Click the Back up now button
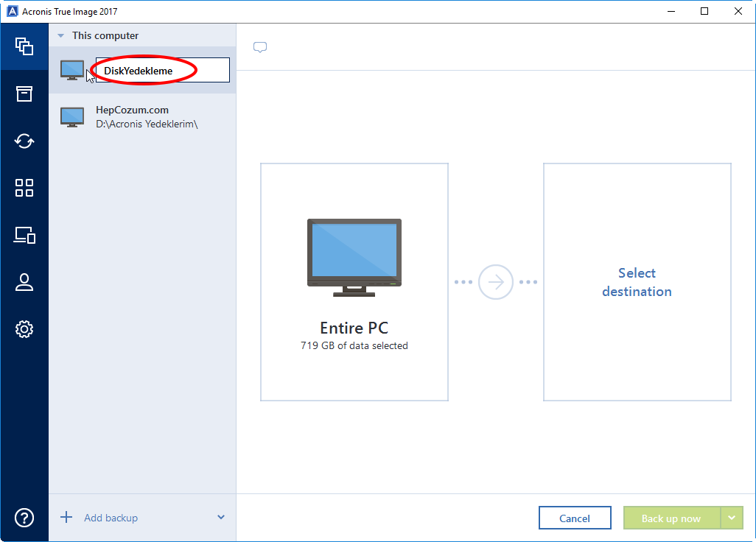The image size is (756, 542). (671, 518)
